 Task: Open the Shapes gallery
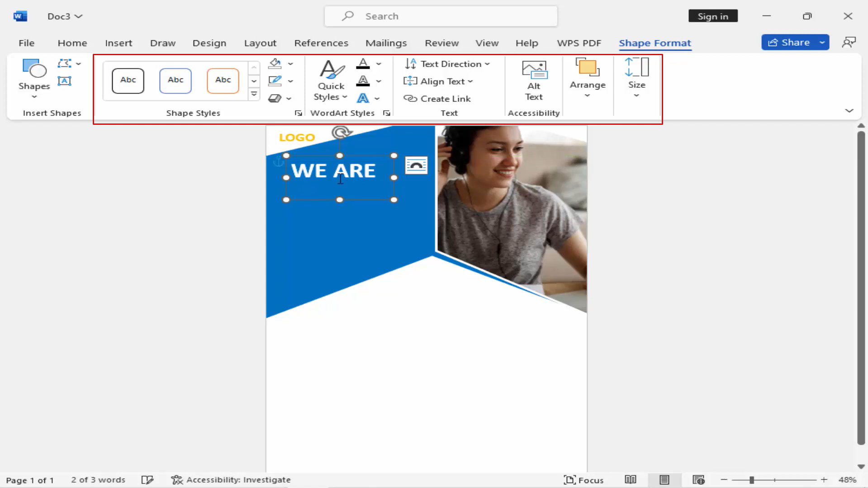[x=33, y=80]
